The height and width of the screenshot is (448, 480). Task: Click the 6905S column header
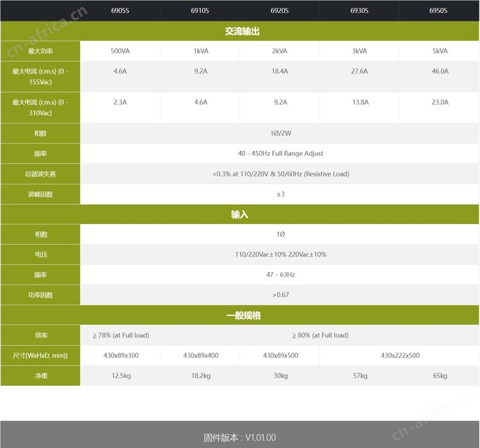pyautogui.click(x=120, y=11)
